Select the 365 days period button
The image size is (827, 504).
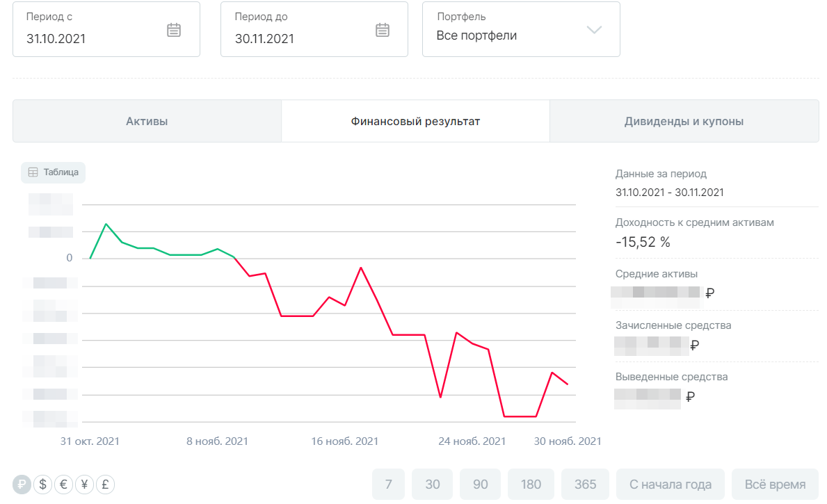point(585,485)
